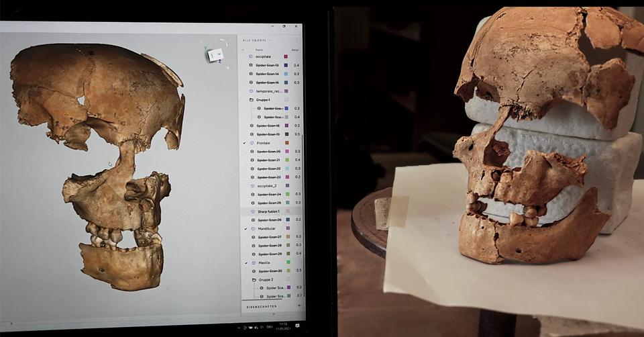Click the Name column header

[x=259, y=50]
